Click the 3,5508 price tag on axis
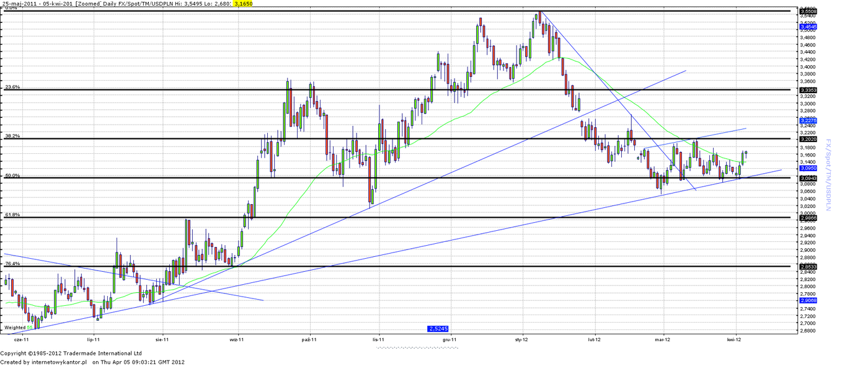 808,11
